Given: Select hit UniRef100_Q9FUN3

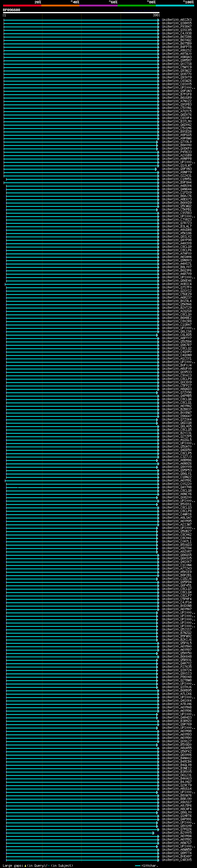Looking at the screenshot, I should tap(177, 91).
